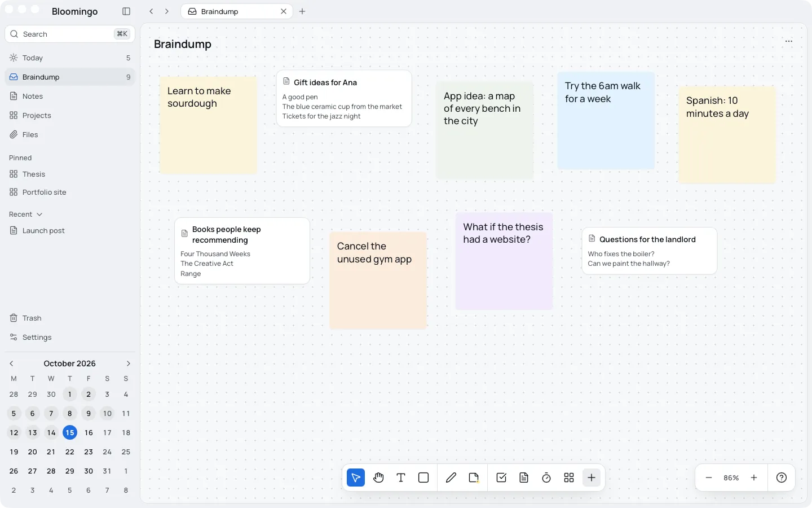Select October 22 in the calendar
Image resolution: width=812 pixels, height=508 pixels.
click(70, 452)
